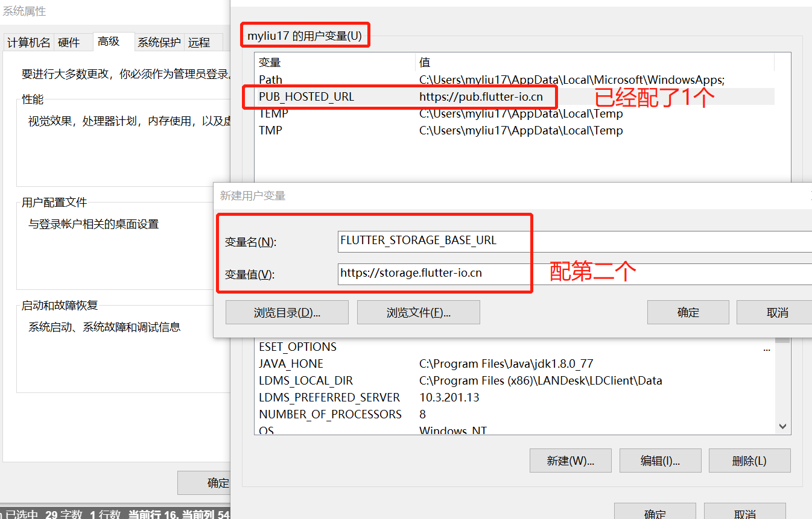Click system variables scrollbar down arrow
This screenshot has width=812, height=519.
click(x=782, y=426)
